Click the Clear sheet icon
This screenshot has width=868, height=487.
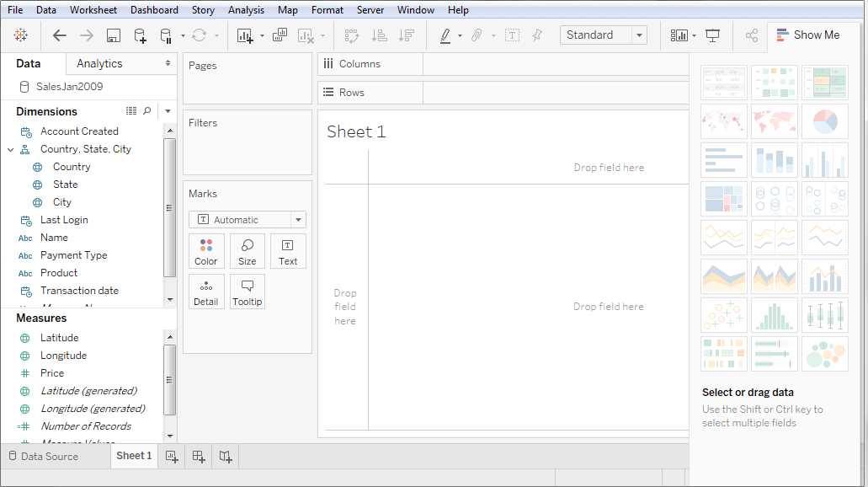(306, 35)
